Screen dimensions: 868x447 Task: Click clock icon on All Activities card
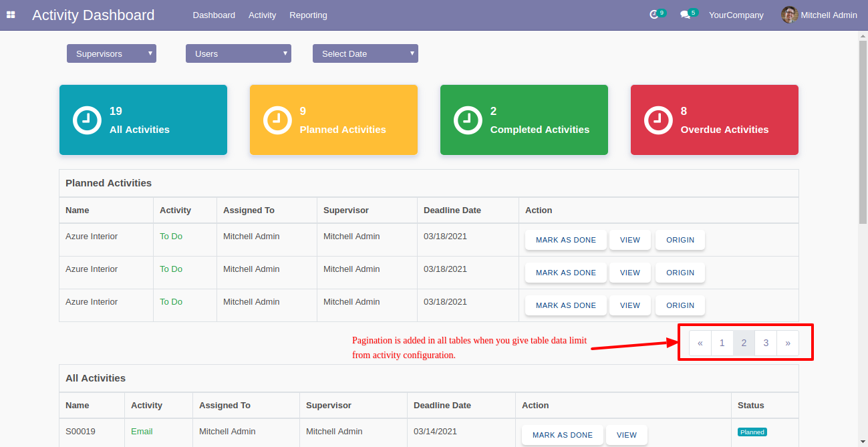(86, 120)
